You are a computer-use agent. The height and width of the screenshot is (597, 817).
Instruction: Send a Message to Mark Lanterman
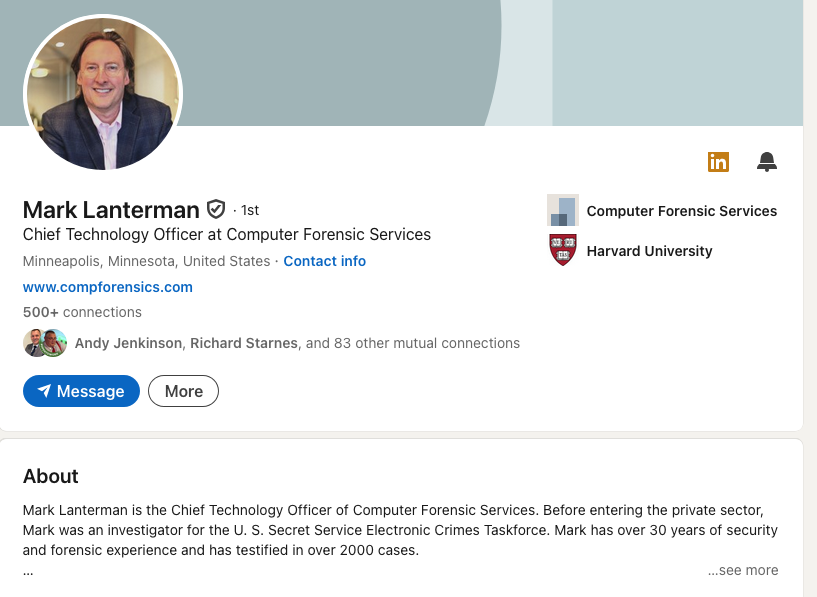pyautogui.click(x=81, y=391)
